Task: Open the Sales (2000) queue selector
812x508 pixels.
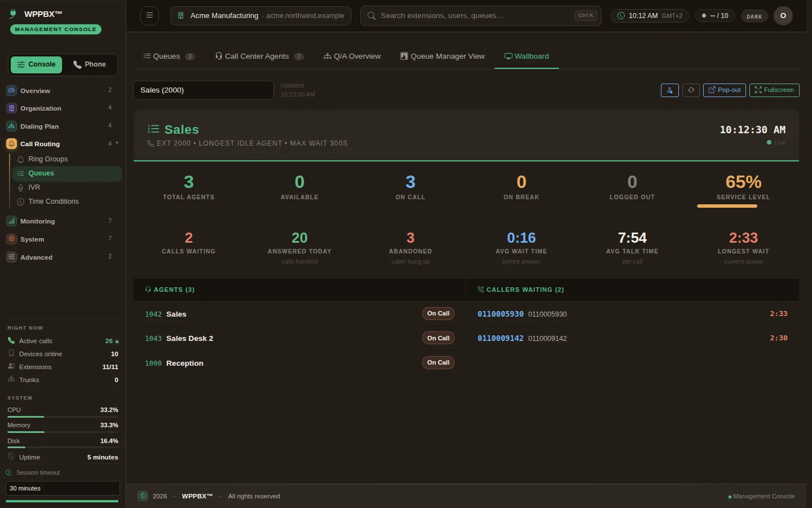Action: pos(204,90)
